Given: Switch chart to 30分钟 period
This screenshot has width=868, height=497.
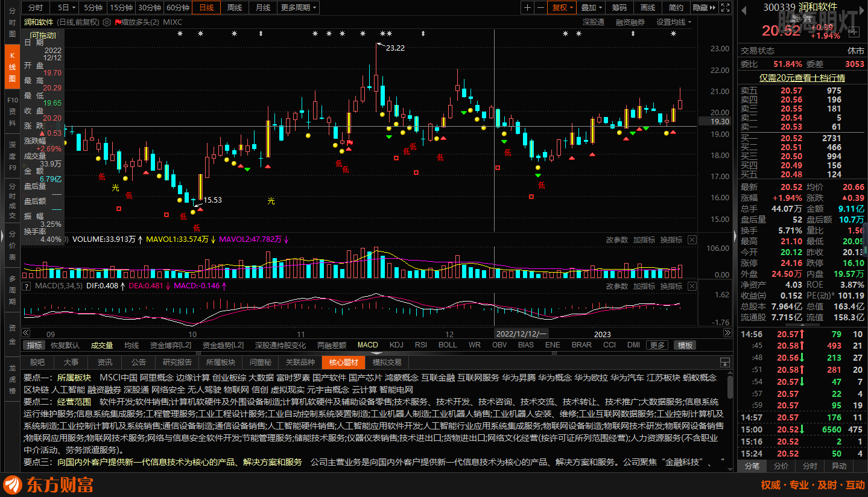Looking at the screenshot, I should 150,8.
